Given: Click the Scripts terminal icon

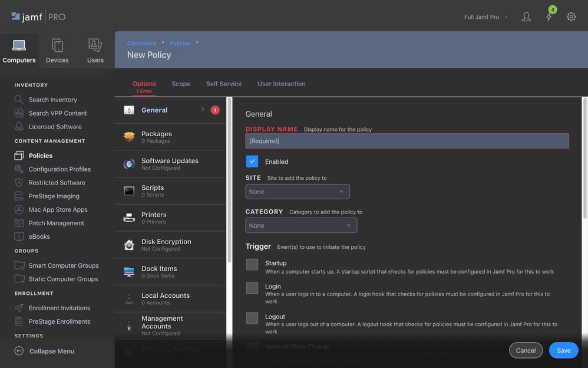Looking at the screenshot, I should [129, 190].
